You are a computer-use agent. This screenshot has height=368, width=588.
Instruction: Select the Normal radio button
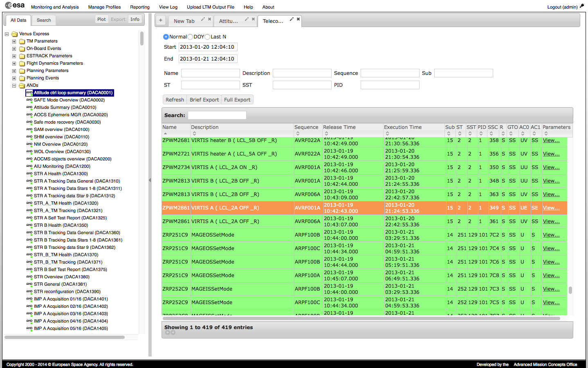[x=166, y=37]
